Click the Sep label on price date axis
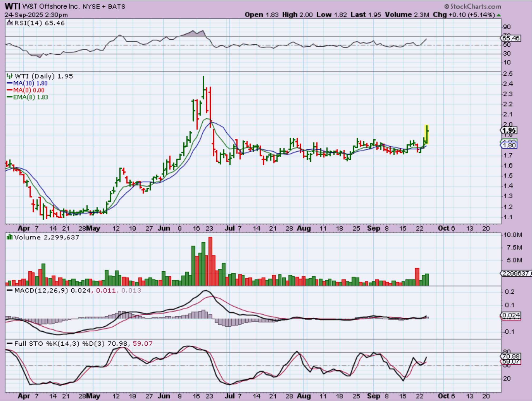 click(373, 228)
